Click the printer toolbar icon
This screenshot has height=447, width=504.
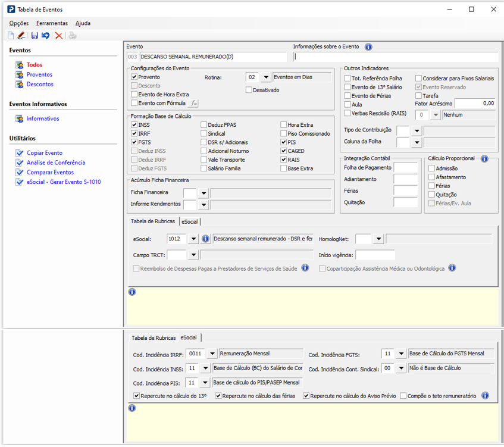tap(73, 36)
